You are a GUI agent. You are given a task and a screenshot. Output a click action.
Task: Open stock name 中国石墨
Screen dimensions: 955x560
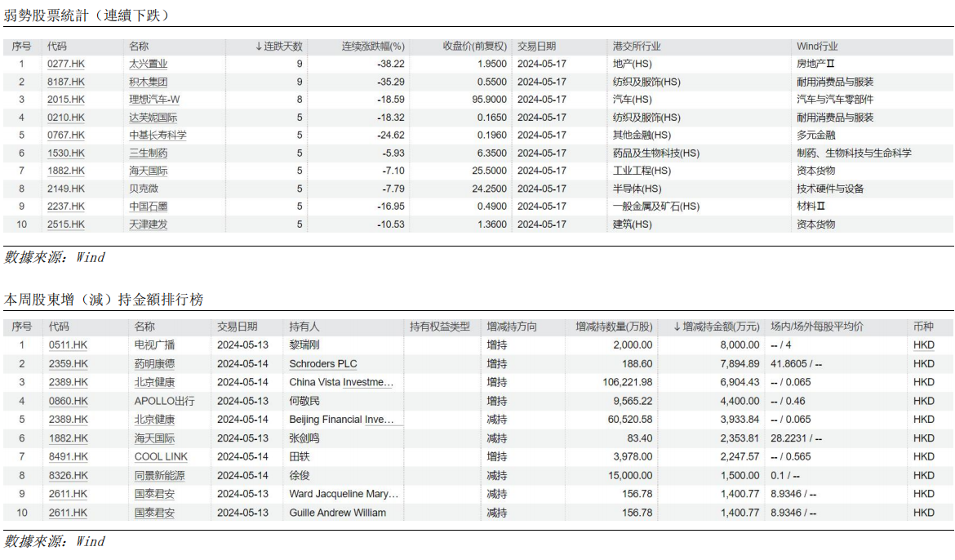[148, 207]
